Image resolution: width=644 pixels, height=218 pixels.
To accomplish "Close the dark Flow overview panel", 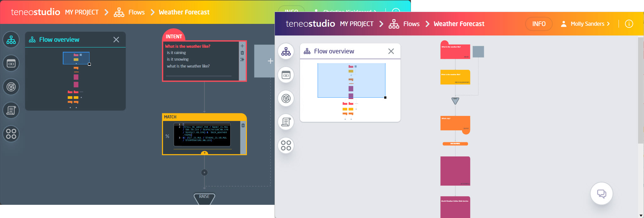I will (x=116, y=40).
